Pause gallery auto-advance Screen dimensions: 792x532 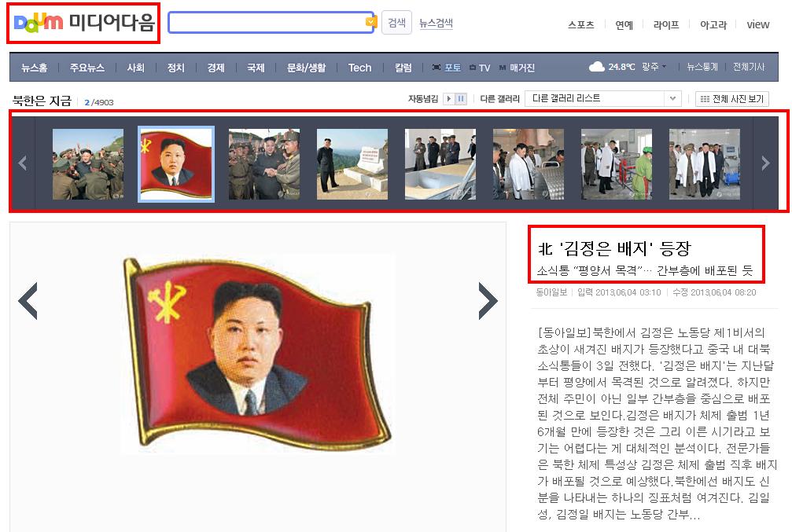click(461, 99)
